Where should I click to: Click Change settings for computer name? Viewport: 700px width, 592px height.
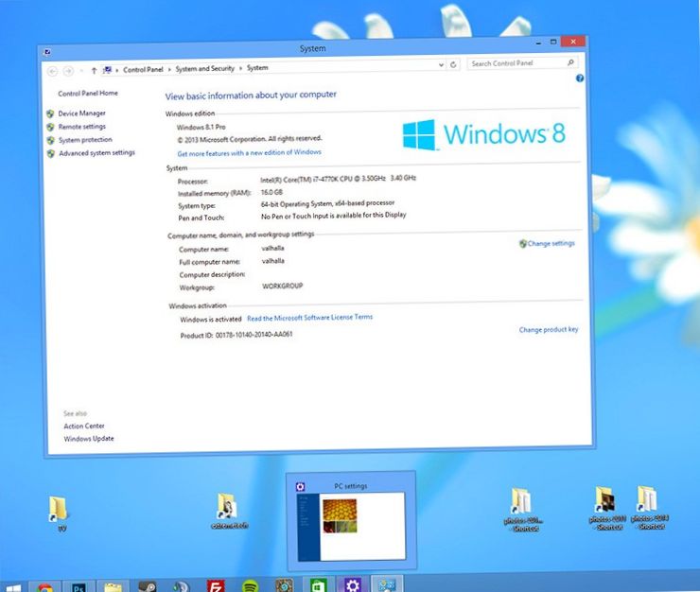click(x=551, y=243)
